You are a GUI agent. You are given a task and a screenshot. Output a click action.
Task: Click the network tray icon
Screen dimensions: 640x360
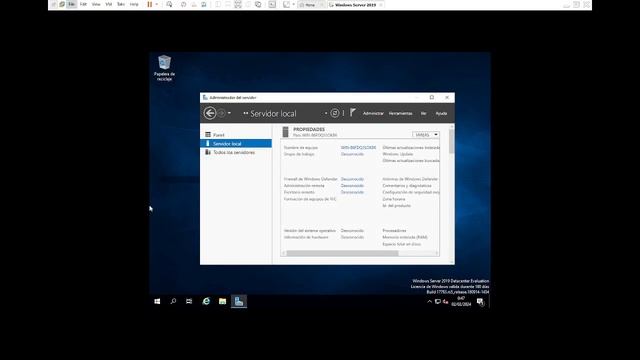(438, 302)
